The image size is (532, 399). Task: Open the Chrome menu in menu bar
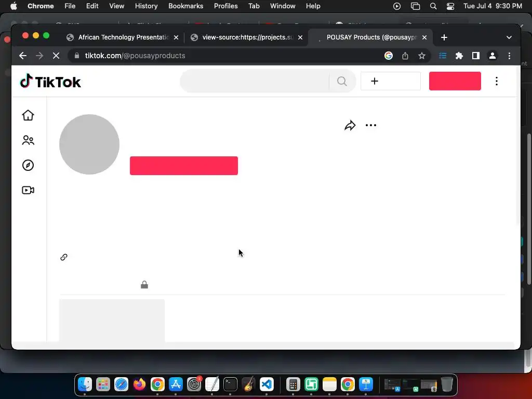tap(41, 6)
